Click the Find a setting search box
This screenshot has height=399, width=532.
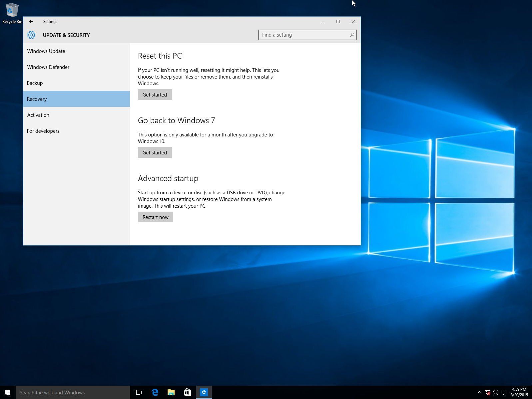pos(304,35)
